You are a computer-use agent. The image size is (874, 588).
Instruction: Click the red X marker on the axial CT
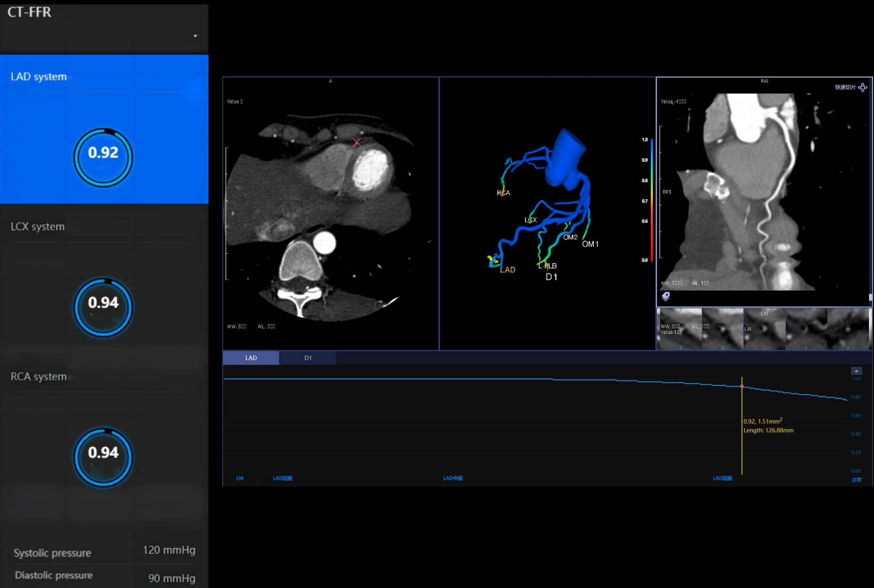point(357,142)
